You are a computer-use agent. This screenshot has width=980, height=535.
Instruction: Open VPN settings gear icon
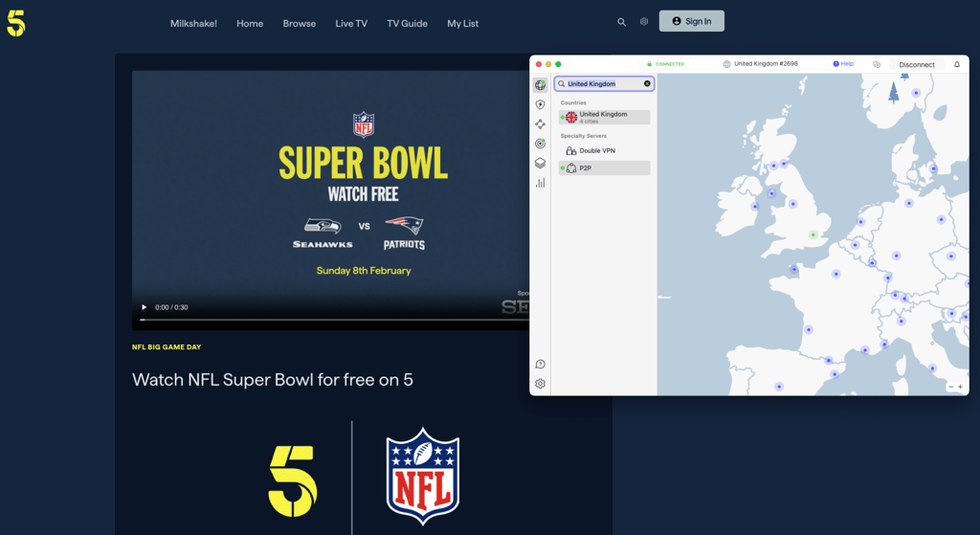point(540,384)
